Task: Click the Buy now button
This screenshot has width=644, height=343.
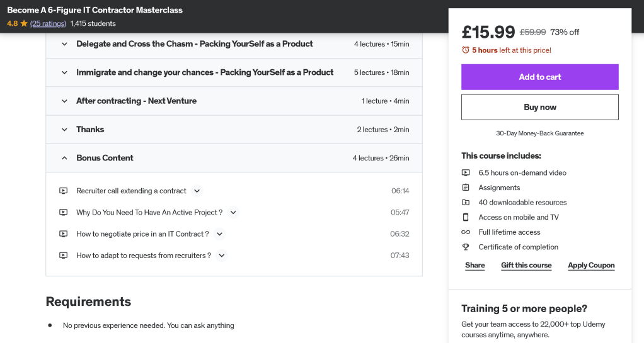Action: (x=539, y=107)
